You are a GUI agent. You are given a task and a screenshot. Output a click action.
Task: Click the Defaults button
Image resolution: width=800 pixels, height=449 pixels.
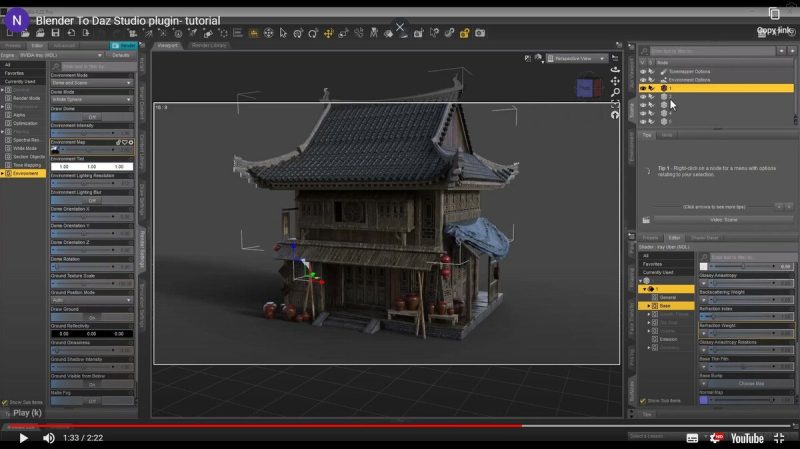(121, 55)
